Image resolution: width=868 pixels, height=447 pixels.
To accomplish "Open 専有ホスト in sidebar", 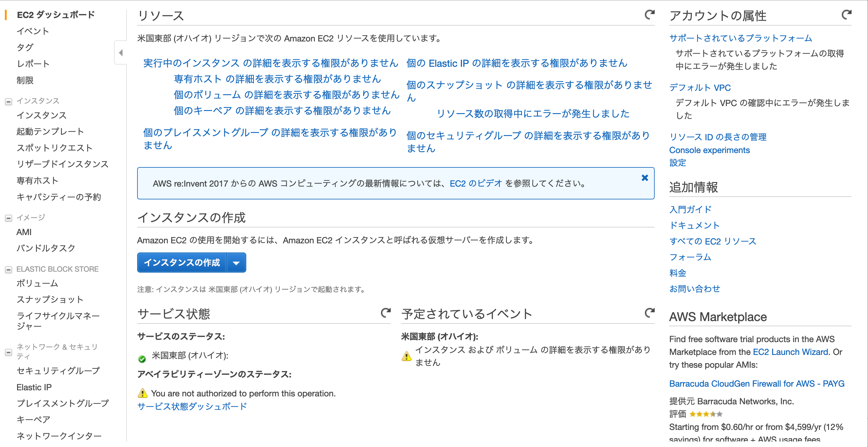I will click(x=37, y=180).
